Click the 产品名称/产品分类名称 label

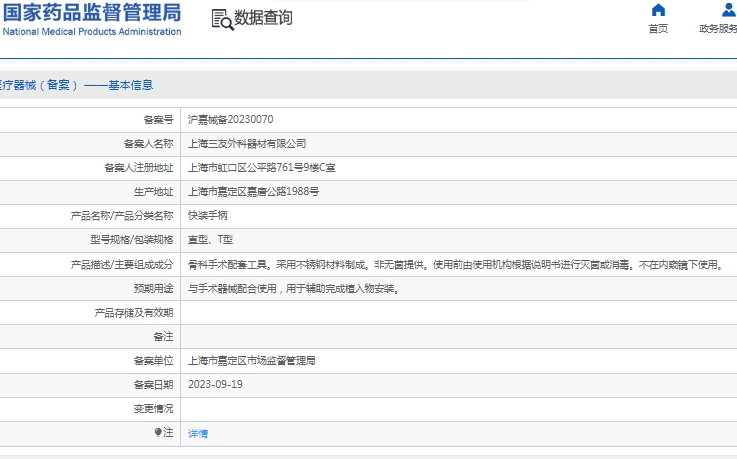click(x=122, y=216)
